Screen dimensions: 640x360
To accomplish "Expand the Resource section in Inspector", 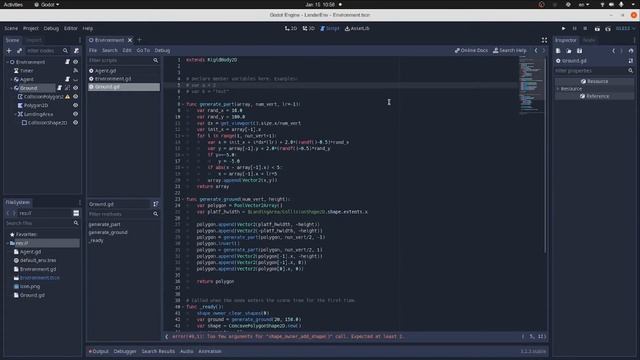I will tap(558, 89).
